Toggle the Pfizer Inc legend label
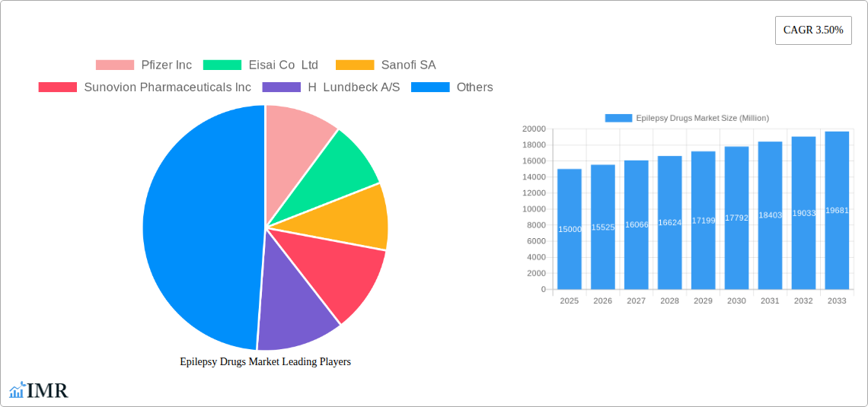This screenshot has height=407, width=868. [166, 65]
